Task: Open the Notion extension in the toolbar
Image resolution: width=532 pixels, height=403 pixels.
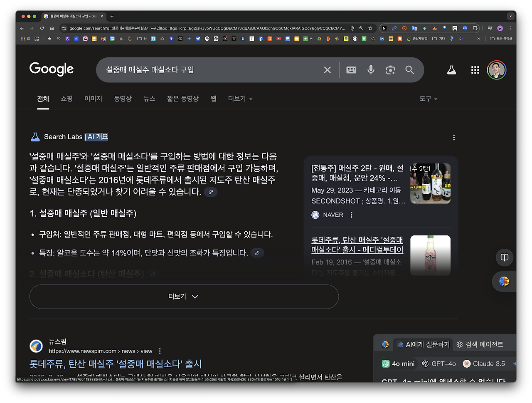Action: point(384,28)
